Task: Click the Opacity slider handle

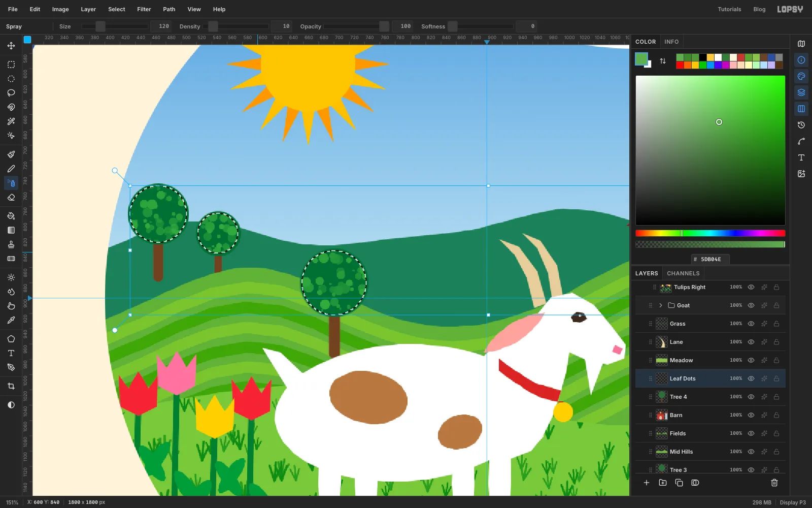Action: pyautogui.click(x=384, y=26)
